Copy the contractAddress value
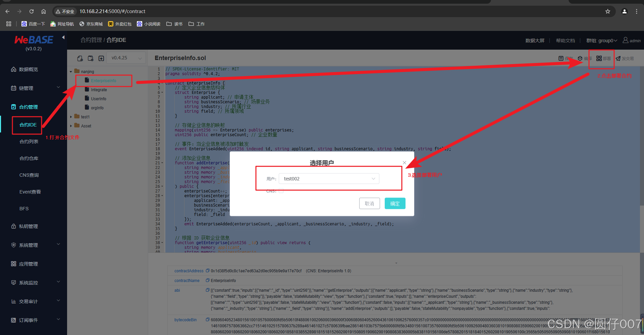Screen dimensions: 644x335 (208, 271)
